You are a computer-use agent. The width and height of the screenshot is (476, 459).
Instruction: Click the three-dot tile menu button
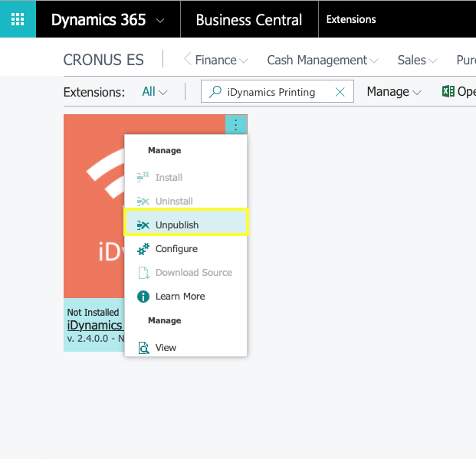tap(236, 124)
